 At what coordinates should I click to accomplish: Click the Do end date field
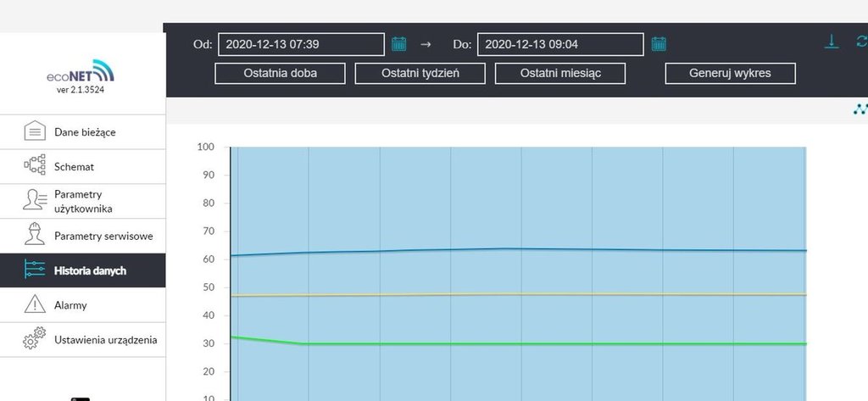pos(560,44)
